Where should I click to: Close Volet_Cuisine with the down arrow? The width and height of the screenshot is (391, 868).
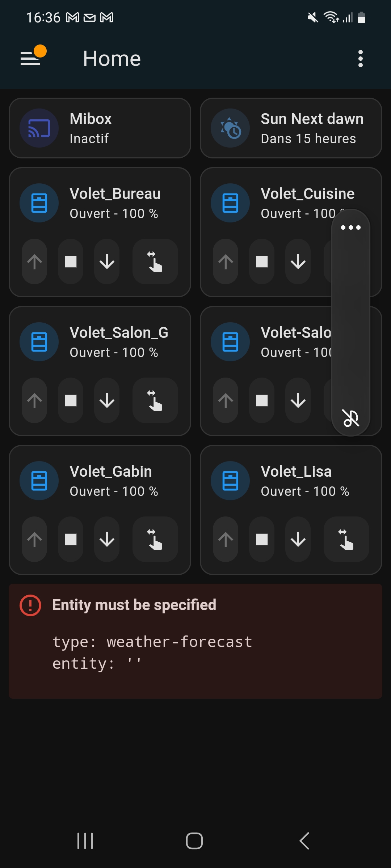pos(298,261)
